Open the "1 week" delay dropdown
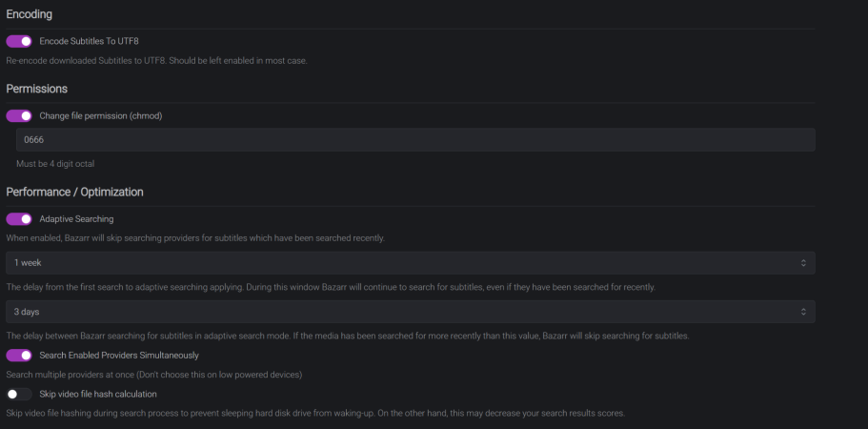Image resolution: width=868 pixels, height=429 pixels. point(410,262)
